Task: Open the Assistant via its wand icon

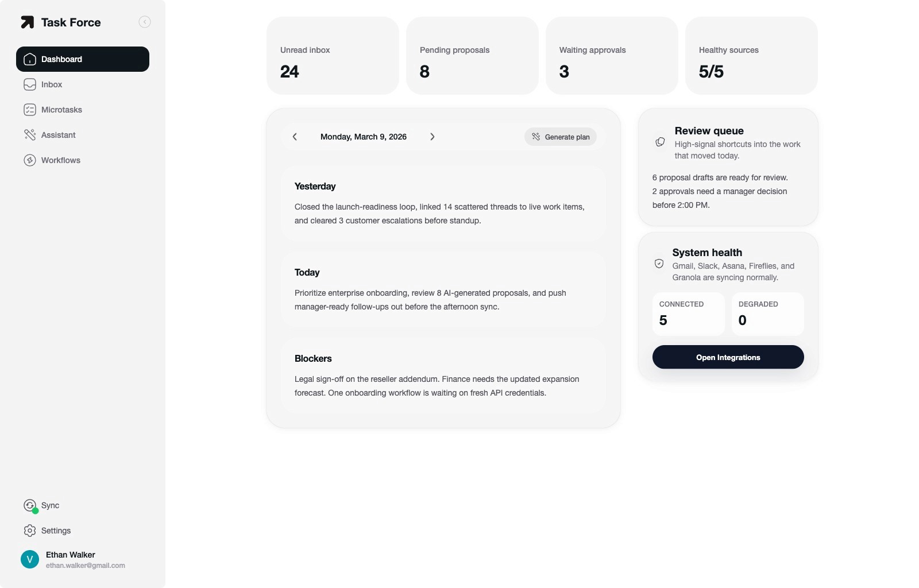Action: pyautogui.click(x=30, y=135)
